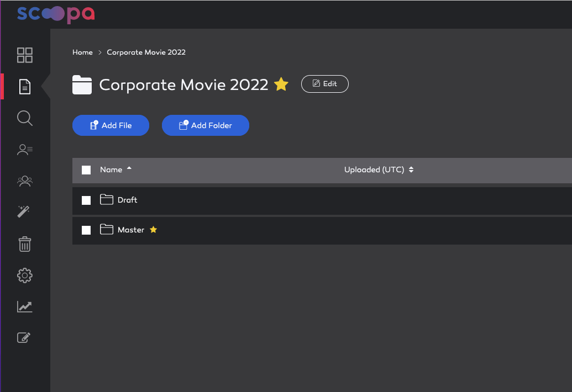
Task: Tick the checkbox for Draft folder
Action: 86,200
